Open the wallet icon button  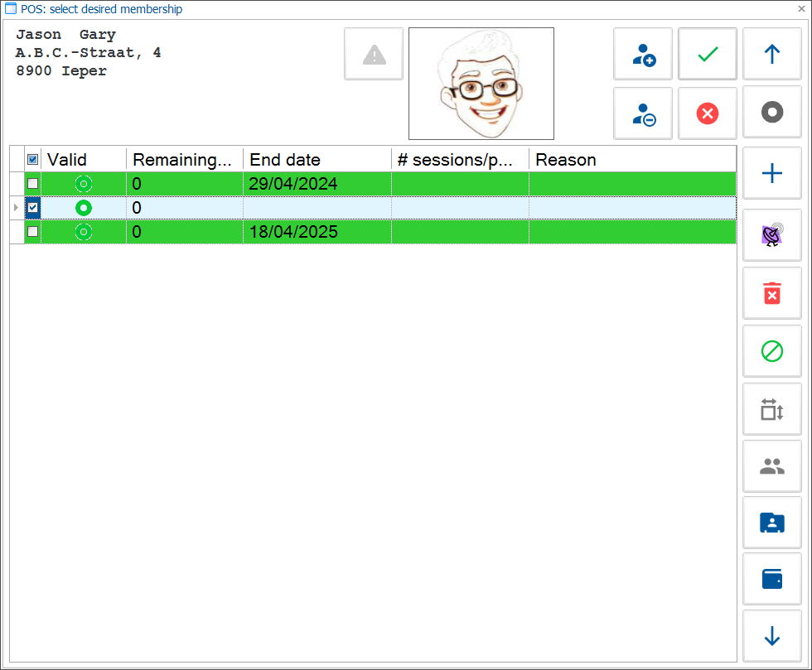pos(772,578)
